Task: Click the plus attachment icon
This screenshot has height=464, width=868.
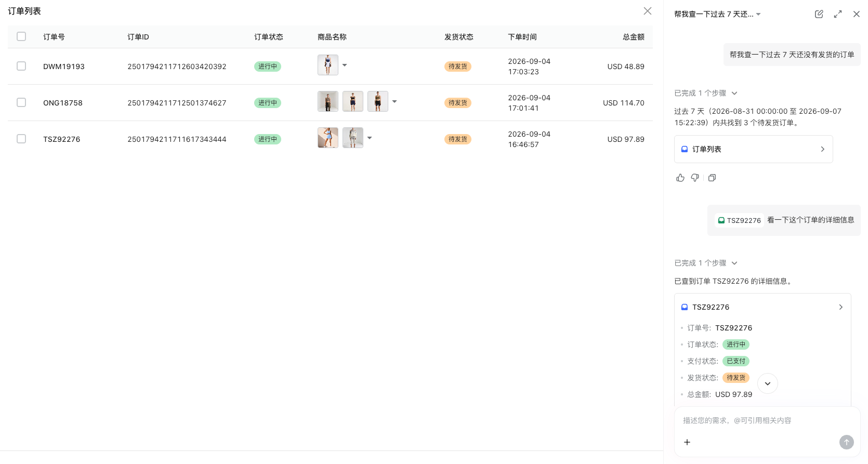Action: tap(687, 442)
